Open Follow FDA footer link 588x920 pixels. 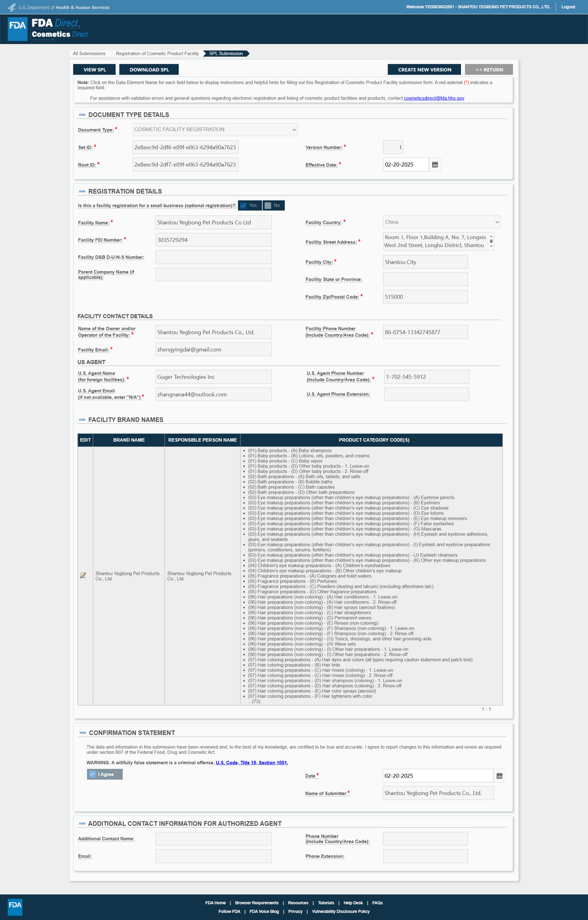point(229,912)
